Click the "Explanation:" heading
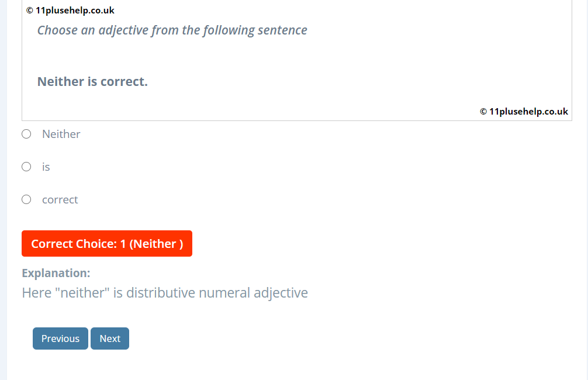Image resolution: width=588 pixels, height=380 pixels. [56, 272]
